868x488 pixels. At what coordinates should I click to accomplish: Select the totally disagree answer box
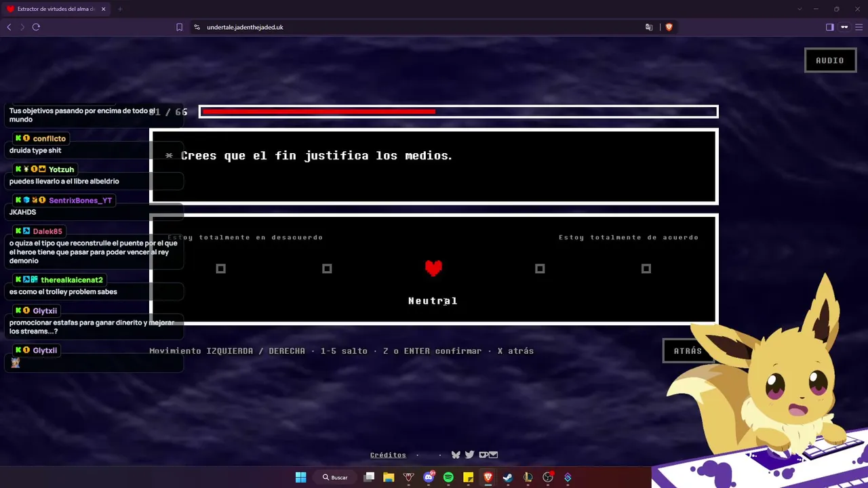[x=220, y=269]
